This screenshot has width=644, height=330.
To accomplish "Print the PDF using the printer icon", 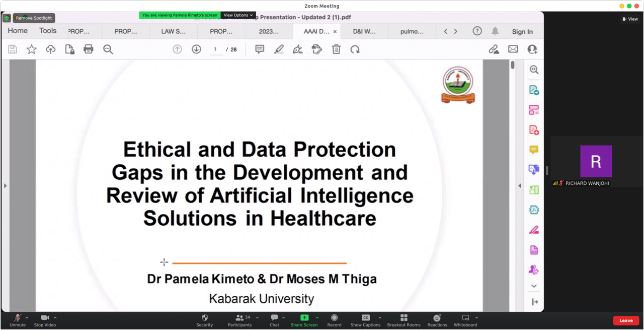I will pyautogui.click(x=89, y=49).
